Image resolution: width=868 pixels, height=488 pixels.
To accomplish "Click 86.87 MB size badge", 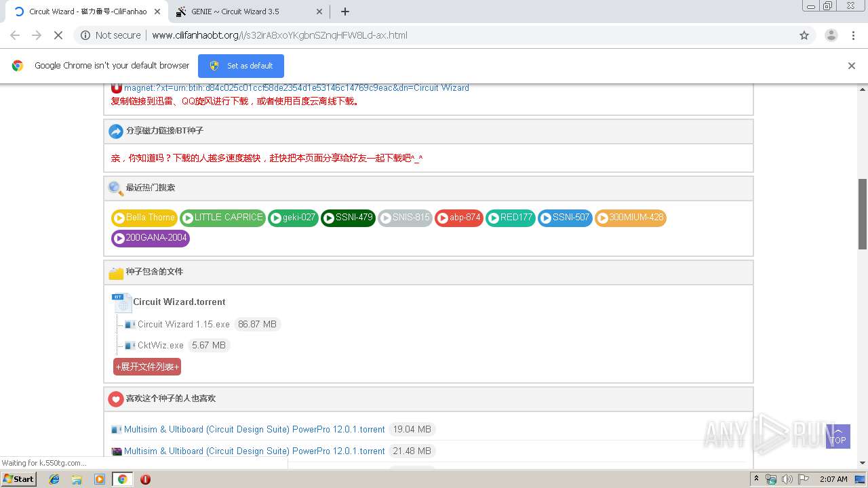I will 257,325.
